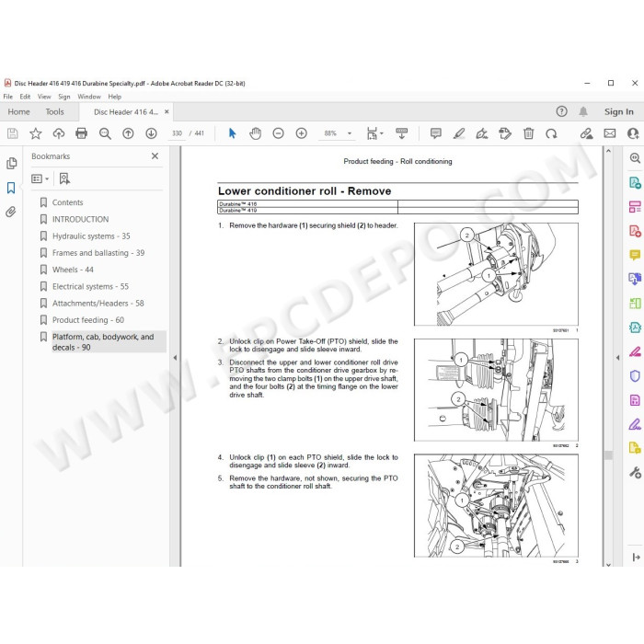644x644 pixels.
Task: Click the page number field
Action: pos(177,133)
